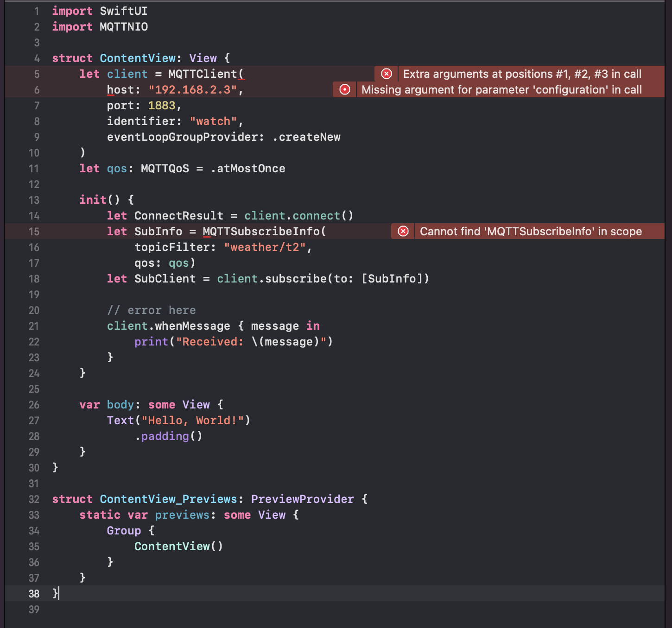Select the import MQTTNIO statement

(x=100, y=26)
